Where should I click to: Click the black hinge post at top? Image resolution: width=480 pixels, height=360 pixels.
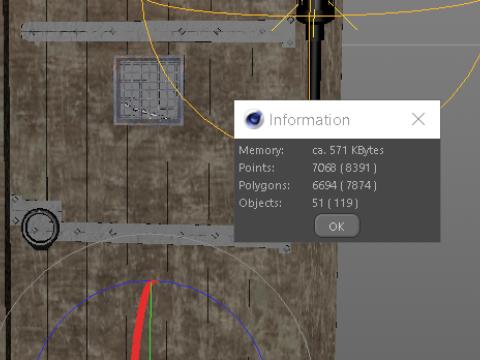point(315,50)
